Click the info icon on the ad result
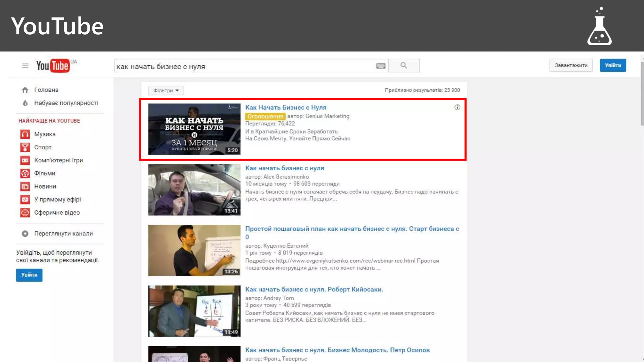This screenshot has width=644, height=362. coord(457,107)
